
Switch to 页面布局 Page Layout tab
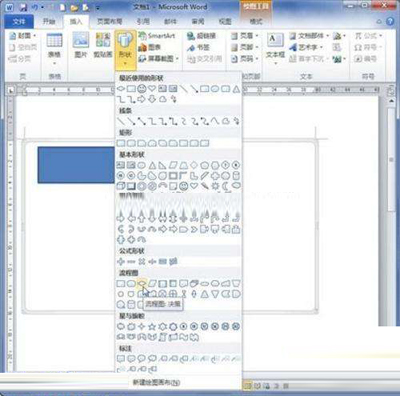pos(109,22)
